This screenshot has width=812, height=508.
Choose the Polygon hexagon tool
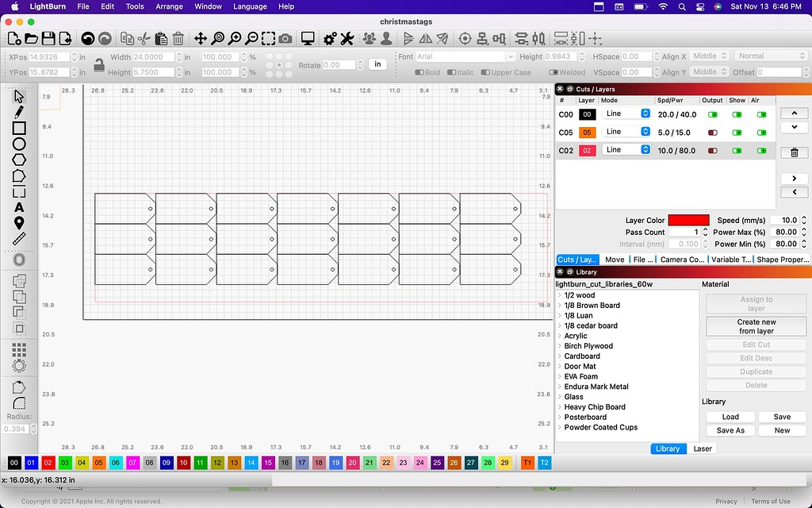(x=19, y=160)
